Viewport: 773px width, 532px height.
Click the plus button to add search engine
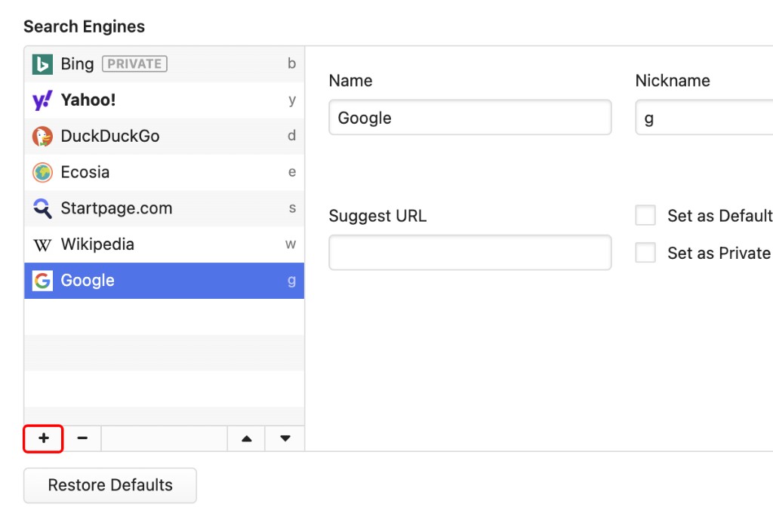tap(43, 438)
